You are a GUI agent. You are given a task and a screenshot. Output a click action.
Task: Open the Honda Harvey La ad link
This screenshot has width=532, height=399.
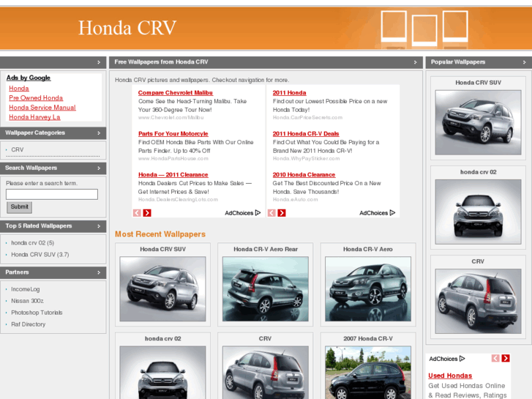pos(34,117)
